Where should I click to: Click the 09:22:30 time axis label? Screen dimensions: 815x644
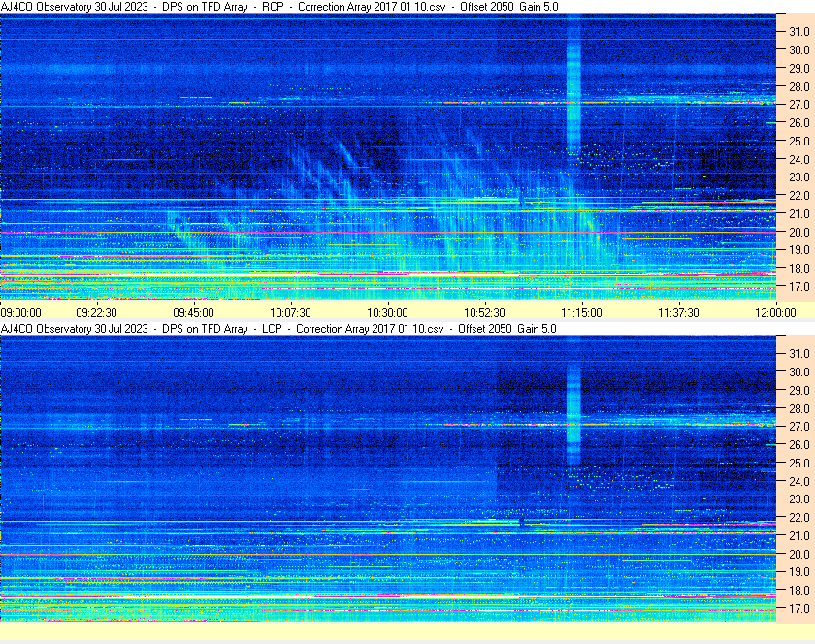(x=98, y=312)
